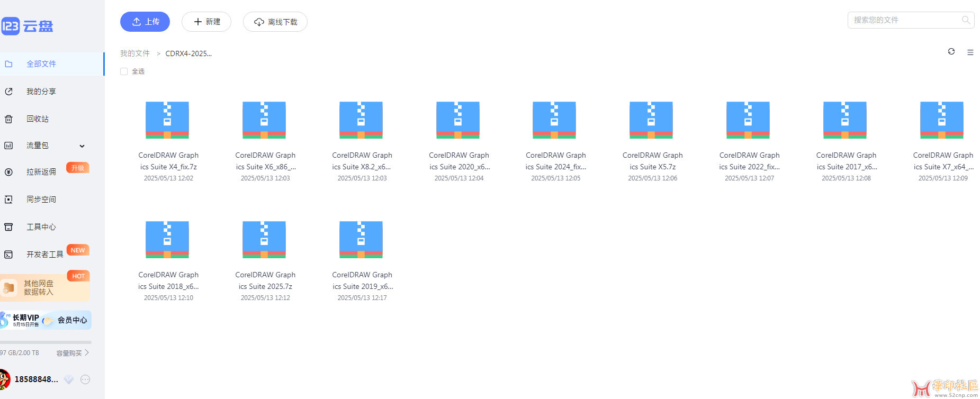Select CorelDRAW Suite X7_x64 archive icon

coord(942,120)
